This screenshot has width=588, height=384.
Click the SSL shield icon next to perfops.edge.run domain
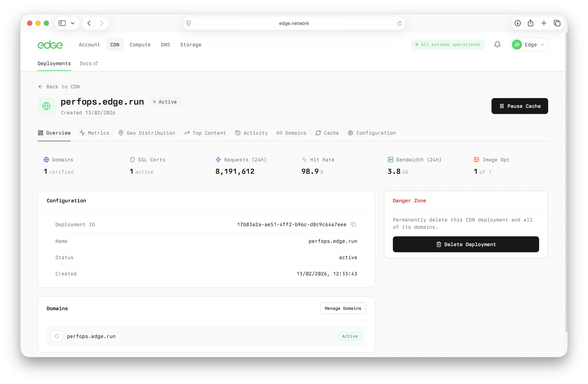click(x=57, y=336)
